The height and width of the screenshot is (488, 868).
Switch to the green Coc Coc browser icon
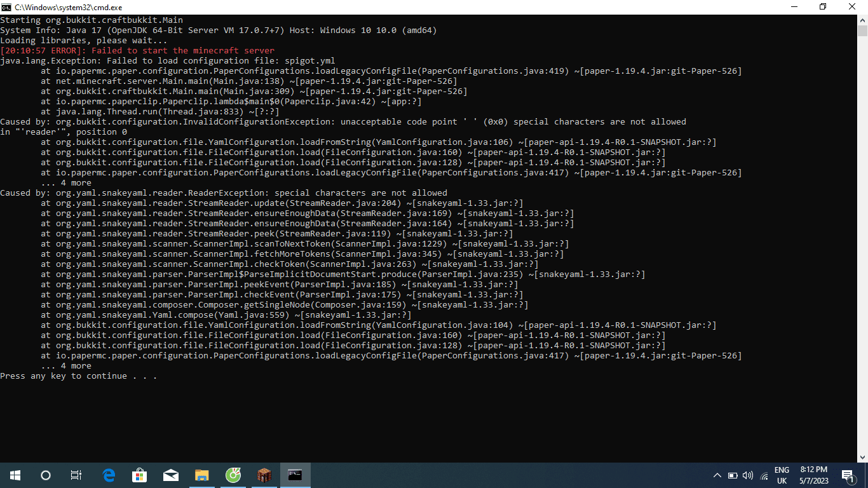tap(233, 475)
